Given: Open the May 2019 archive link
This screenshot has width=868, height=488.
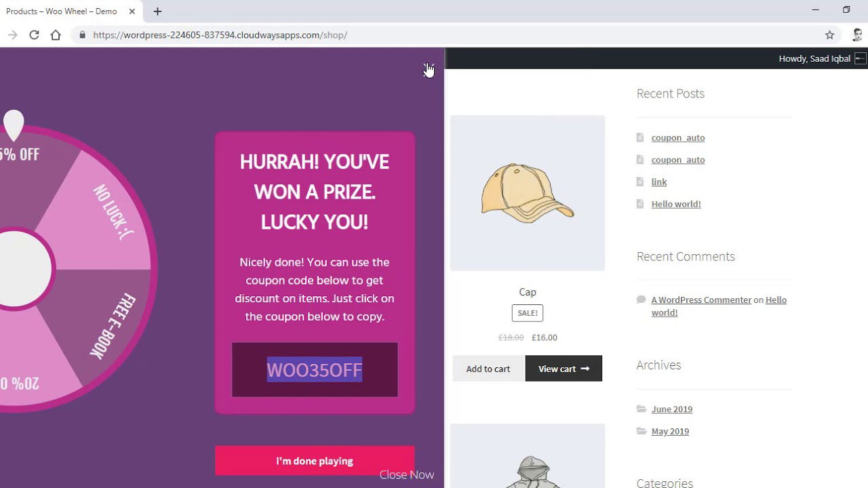Looking at the screenshot, I should 669,431.
